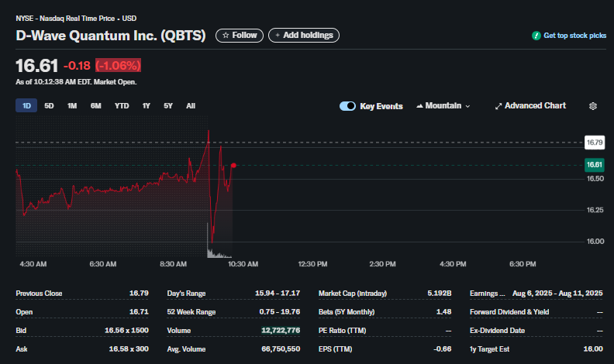The image size is (614, 364).
Task: Open the Advanced Chart view
Action: click(x=530, y=105)
